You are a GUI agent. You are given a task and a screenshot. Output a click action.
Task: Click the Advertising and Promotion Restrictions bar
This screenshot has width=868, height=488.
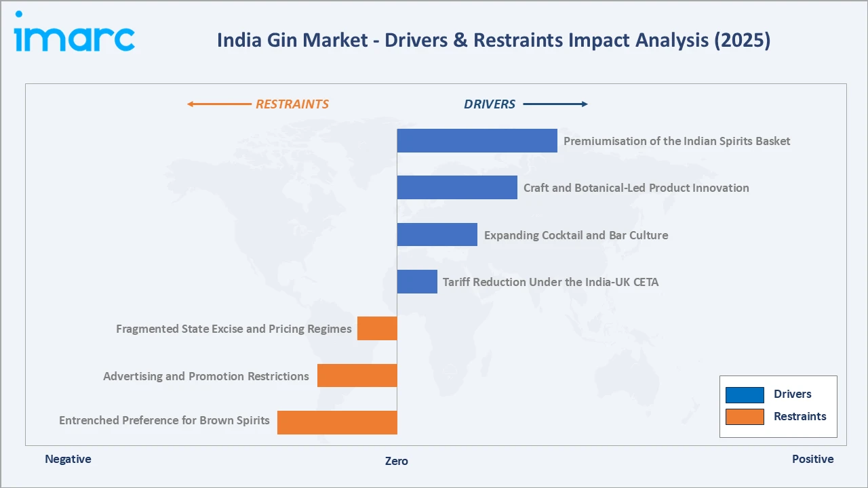pyautogui.click(x=357, y=375)
